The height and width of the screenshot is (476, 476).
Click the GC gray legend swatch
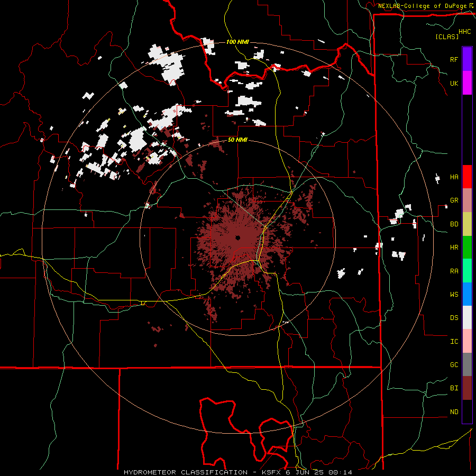coord(467,364)
